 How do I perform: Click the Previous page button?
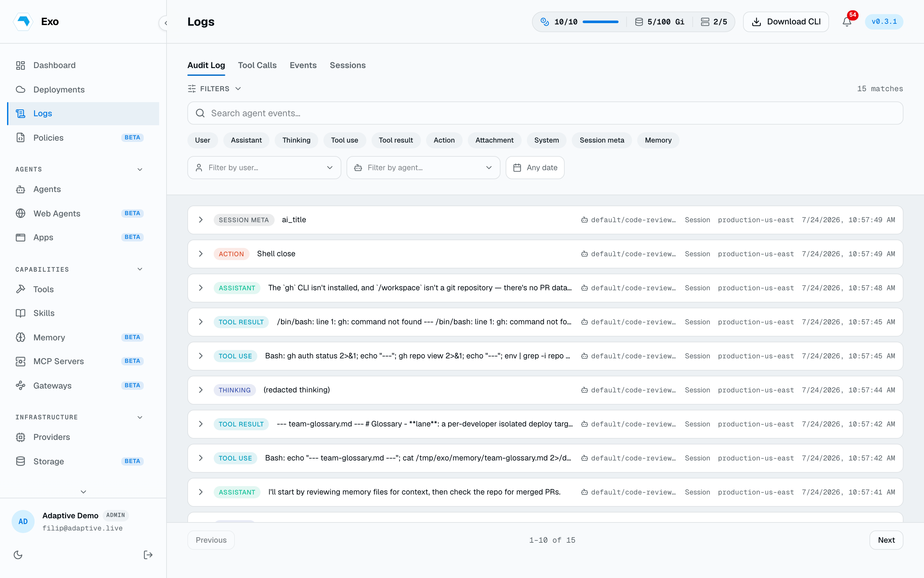coord(211,540)
